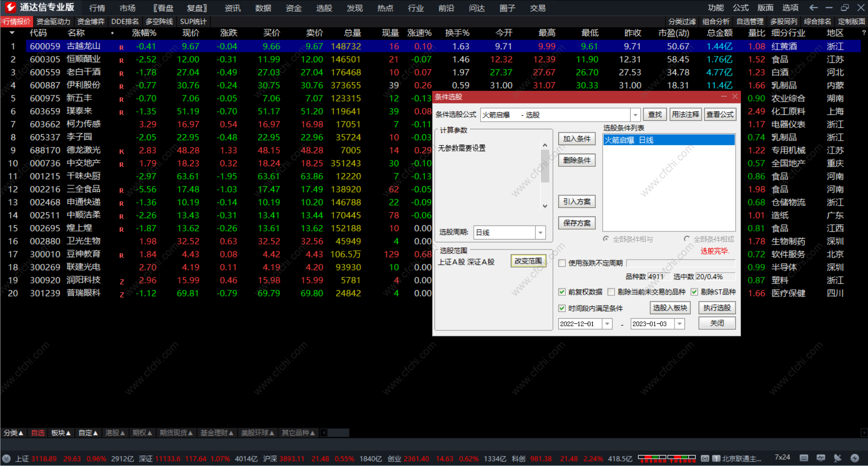Select 火箭启爆 日线 in 选股条件列表
This screenshot has width=868, height=466.
669,140
